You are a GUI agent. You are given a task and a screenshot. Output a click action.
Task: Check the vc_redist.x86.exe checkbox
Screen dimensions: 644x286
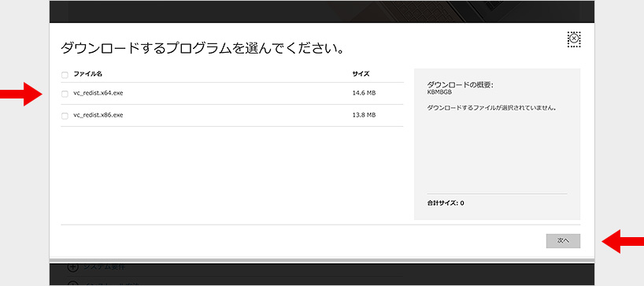65,116
